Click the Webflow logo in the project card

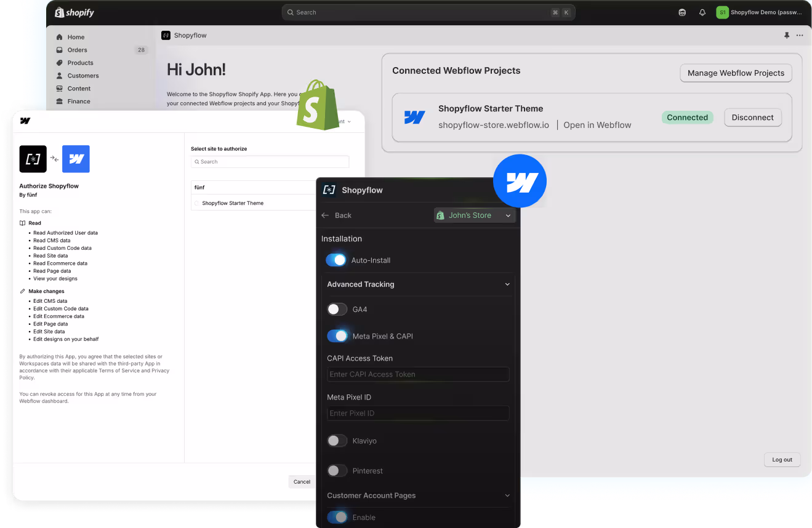(414, 117)
